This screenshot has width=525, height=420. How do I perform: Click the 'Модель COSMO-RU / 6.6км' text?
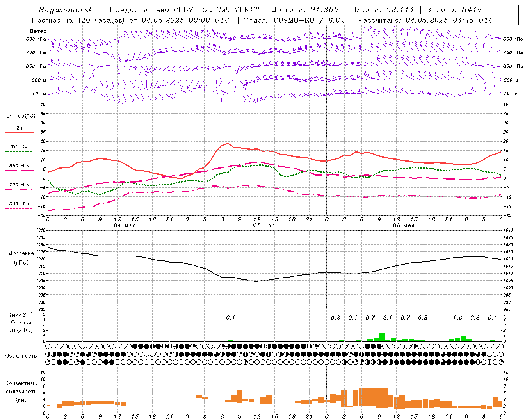click(296, 20)
